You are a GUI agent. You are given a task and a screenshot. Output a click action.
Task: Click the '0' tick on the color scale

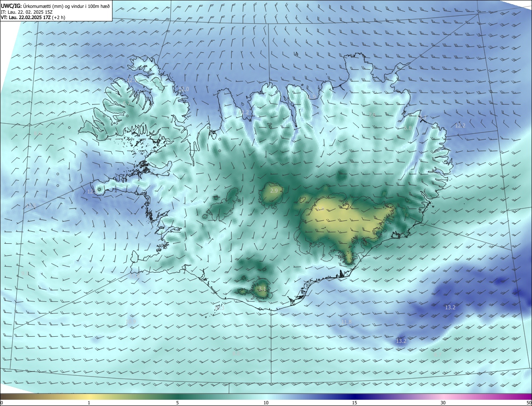[x=1, y=403]
